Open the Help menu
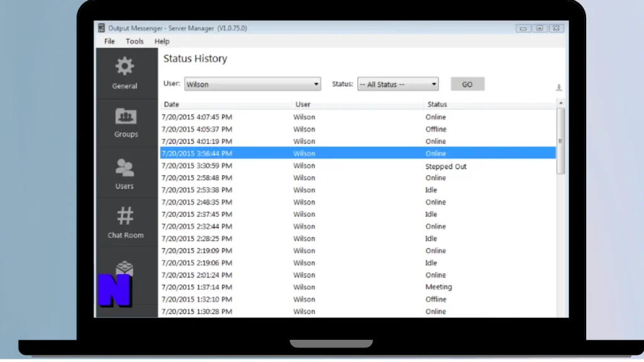Image resolution: width=644 pixels, height=362 pixels. pyautogui.click(x=162, y=41)
